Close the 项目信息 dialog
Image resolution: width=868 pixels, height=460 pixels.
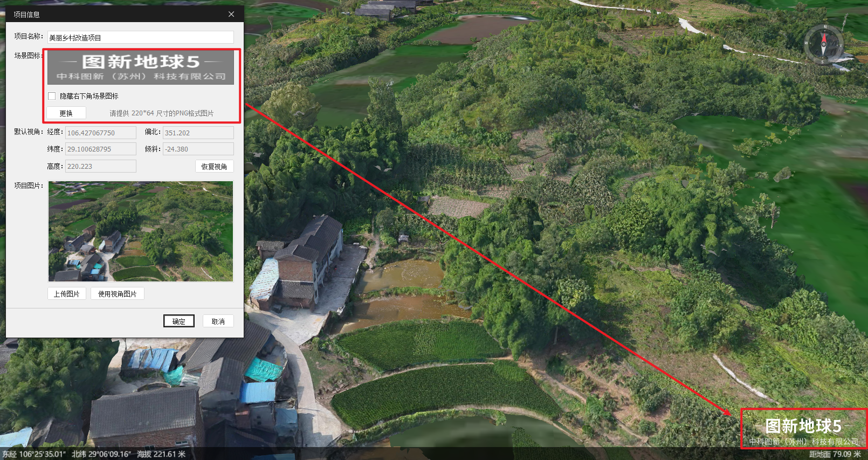click(231, 15)
